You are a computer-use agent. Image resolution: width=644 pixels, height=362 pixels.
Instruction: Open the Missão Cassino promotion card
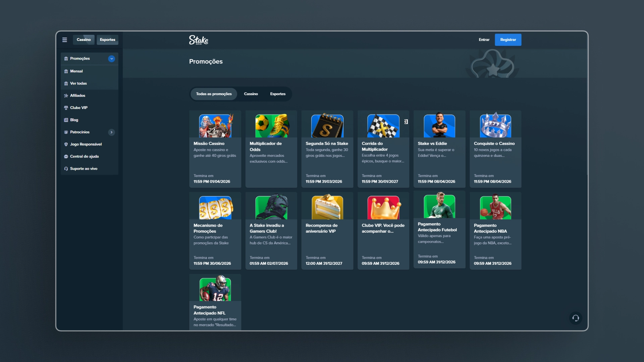(215, 149)
